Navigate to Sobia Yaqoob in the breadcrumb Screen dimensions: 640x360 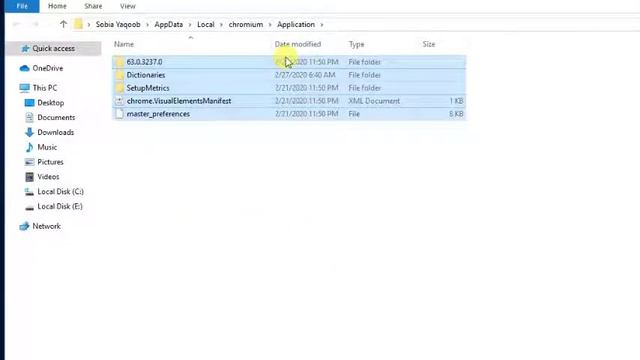pos(118,24)
